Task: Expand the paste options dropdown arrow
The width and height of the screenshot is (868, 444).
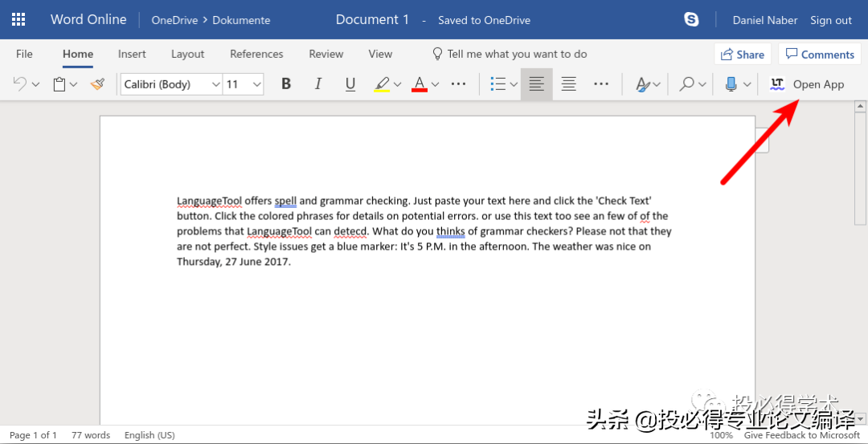Action: click(74, 84)
